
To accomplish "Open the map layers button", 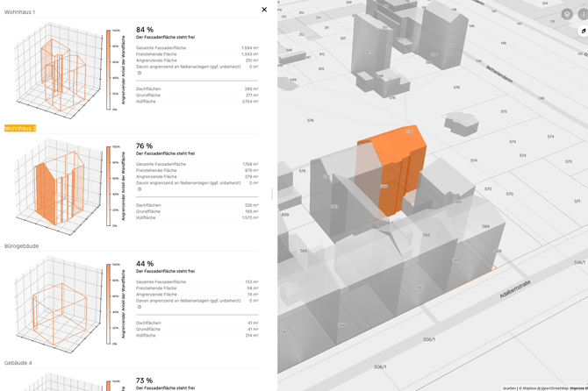I will pos(567,15).
